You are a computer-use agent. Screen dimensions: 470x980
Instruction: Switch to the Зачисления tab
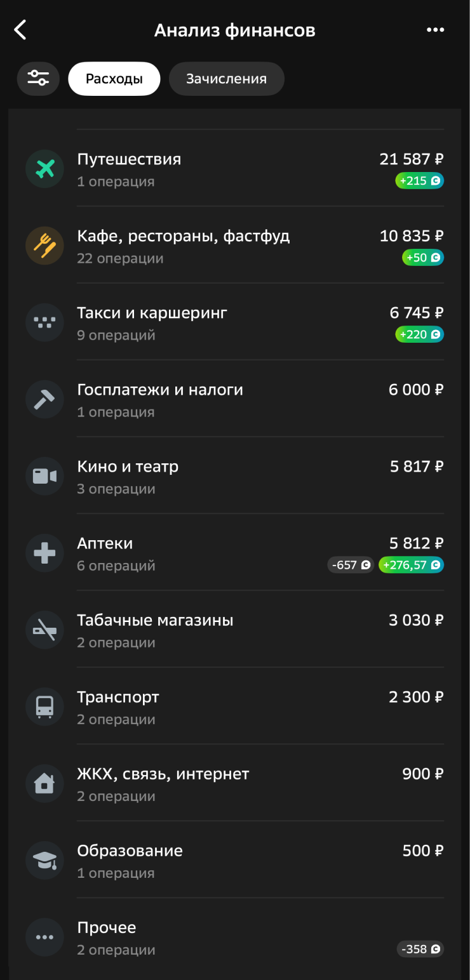[x=226, y=79]
